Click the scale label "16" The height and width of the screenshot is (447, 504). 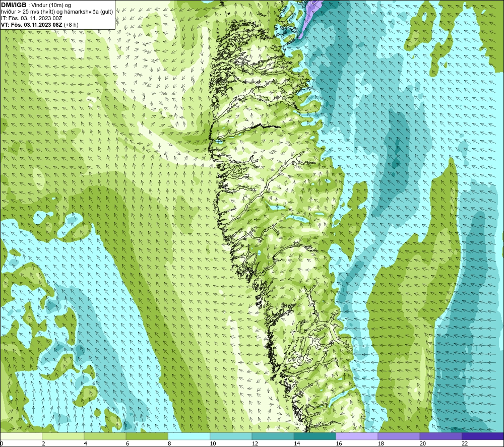coord(339,443)
